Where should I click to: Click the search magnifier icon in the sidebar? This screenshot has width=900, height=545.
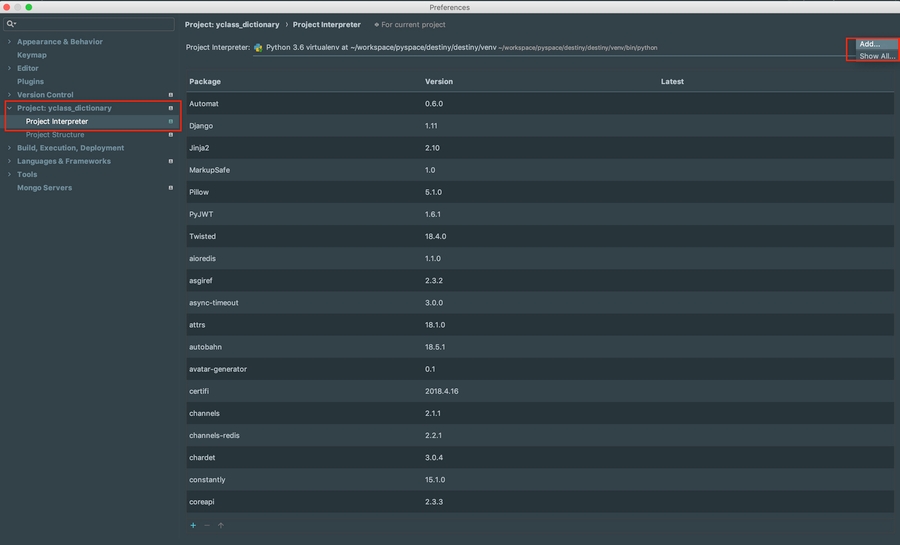click(11, 23)
